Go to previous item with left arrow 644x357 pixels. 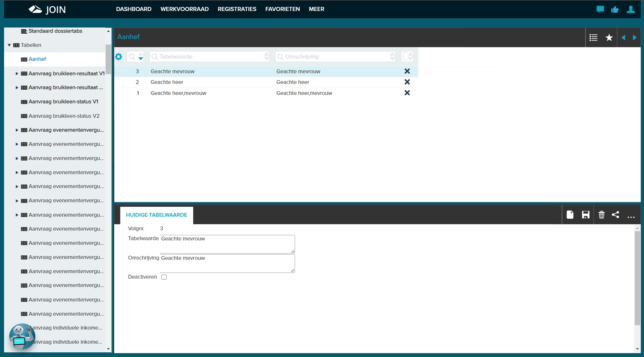pyautogui.click(x=623, y=38)
